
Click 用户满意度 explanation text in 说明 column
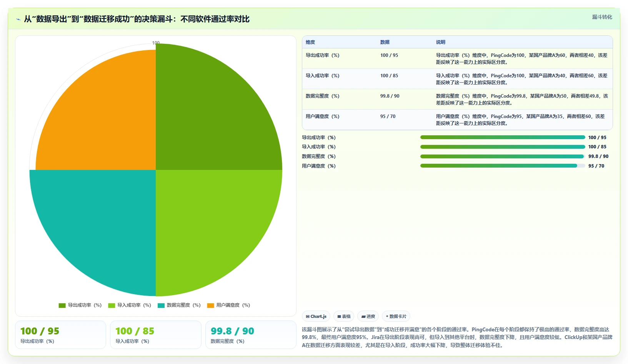click(x=521, y=120)
